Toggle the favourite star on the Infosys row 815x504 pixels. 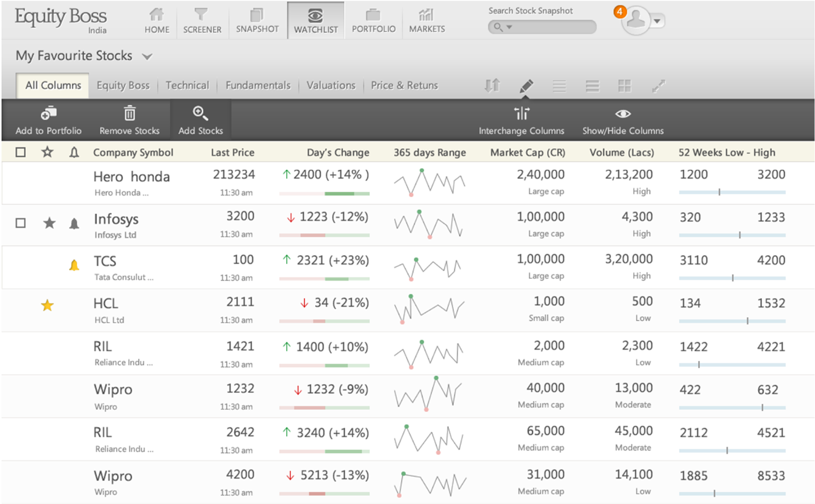[49, 223]
